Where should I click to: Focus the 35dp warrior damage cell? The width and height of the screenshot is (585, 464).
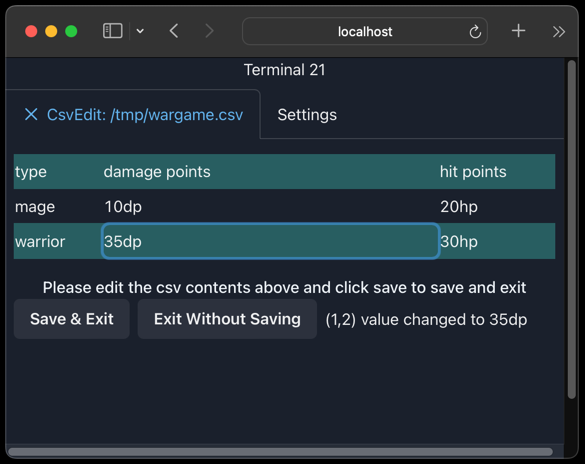point(270,241)
